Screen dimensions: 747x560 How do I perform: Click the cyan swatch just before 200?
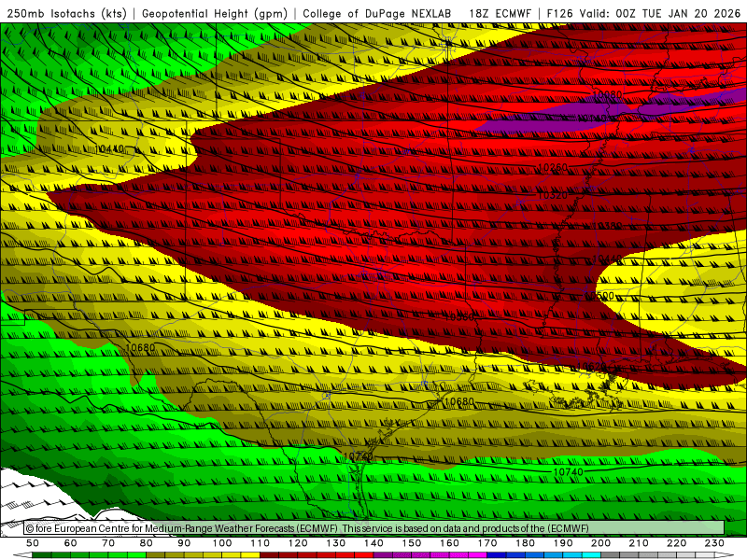591,555
